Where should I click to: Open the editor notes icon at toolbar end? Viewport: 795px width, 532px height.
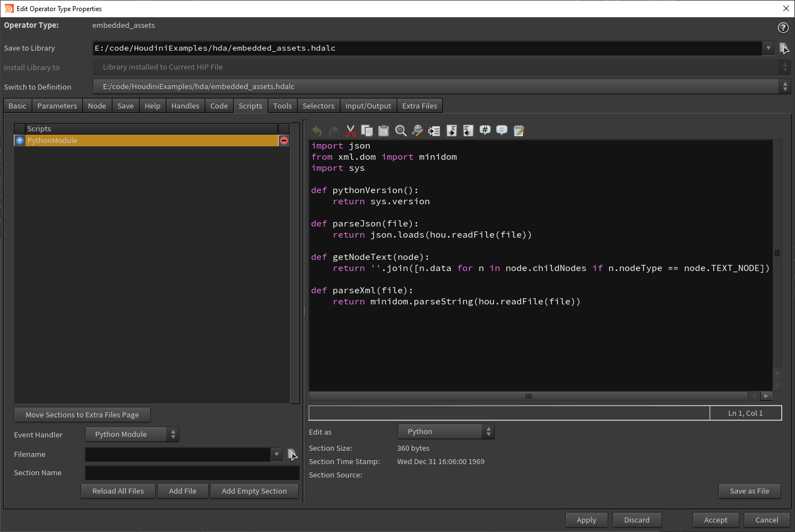pos(518,130)
